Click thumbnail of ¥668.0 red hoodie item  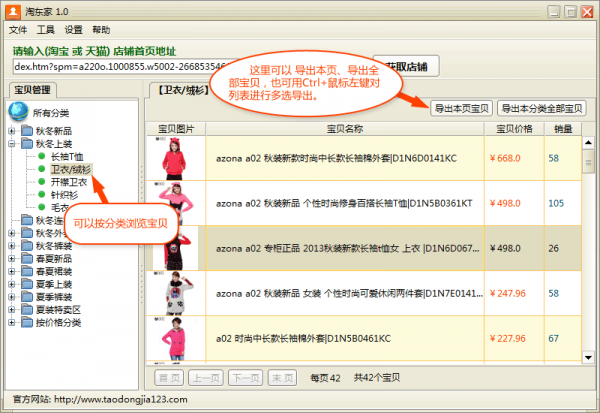coord(175,158)
